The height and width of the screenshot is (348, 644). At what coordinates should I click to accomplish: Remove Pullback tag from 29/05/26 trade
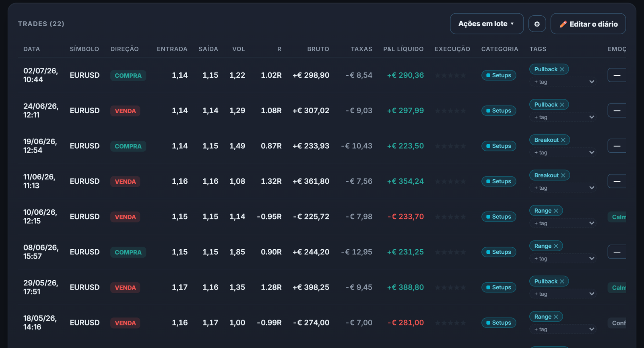[562, 282]
